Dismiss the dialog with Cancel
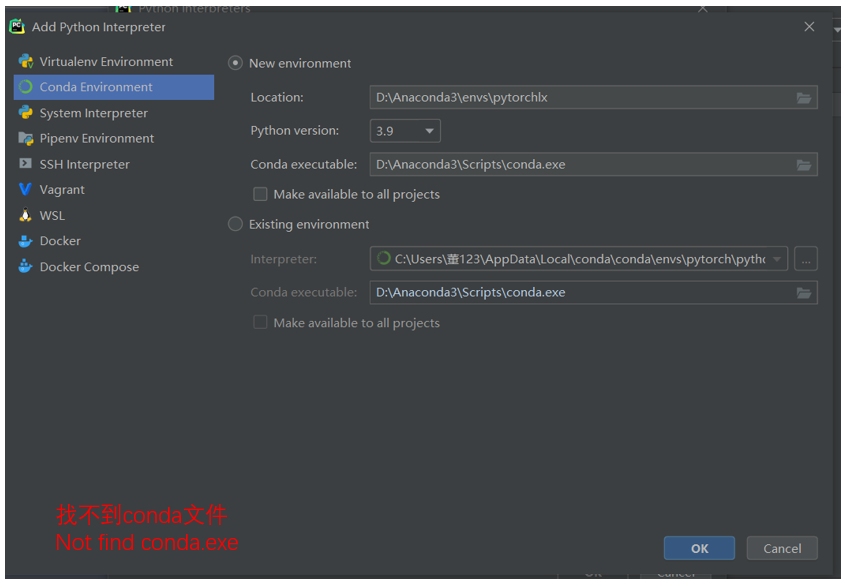 coord(782,548)
